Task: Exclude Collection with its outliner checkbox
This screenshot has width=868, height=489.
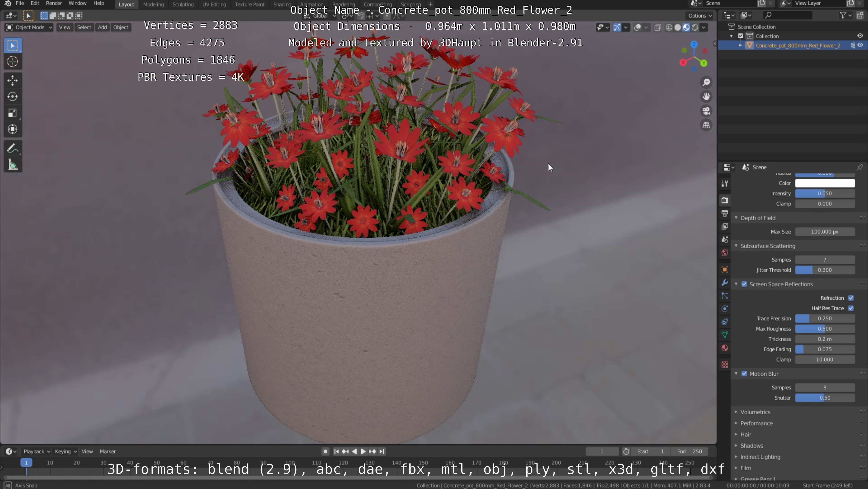Action: [x=741, y=36]
